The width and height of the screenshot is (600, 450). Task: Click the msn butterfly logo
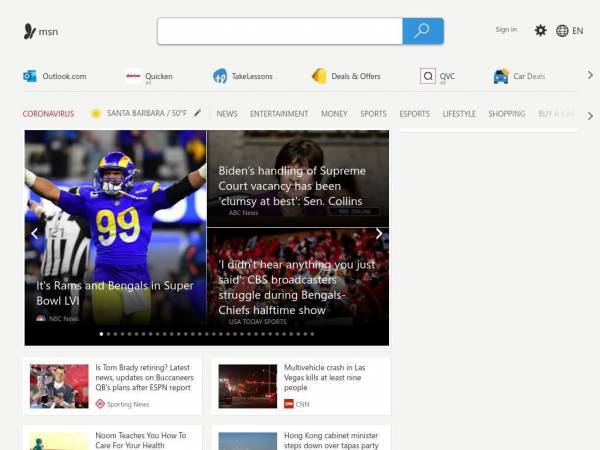point(29,31)
